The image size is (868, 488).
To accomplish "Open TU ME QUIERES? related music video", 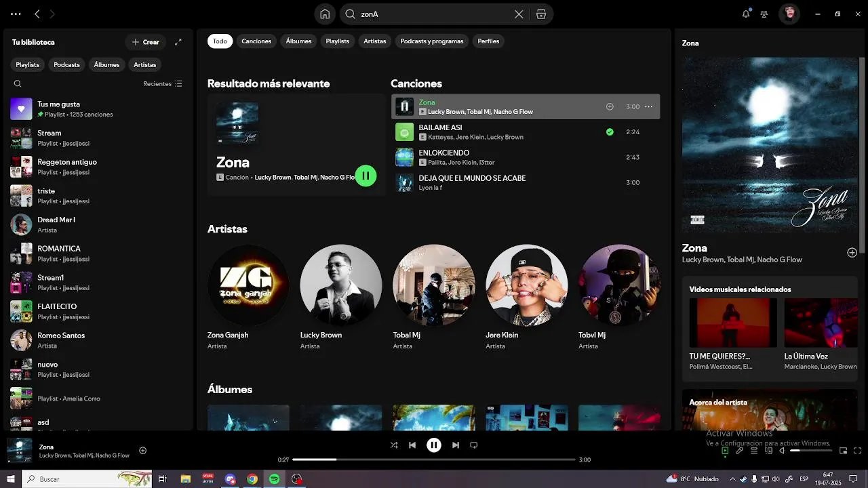I will tap(733, 334).
